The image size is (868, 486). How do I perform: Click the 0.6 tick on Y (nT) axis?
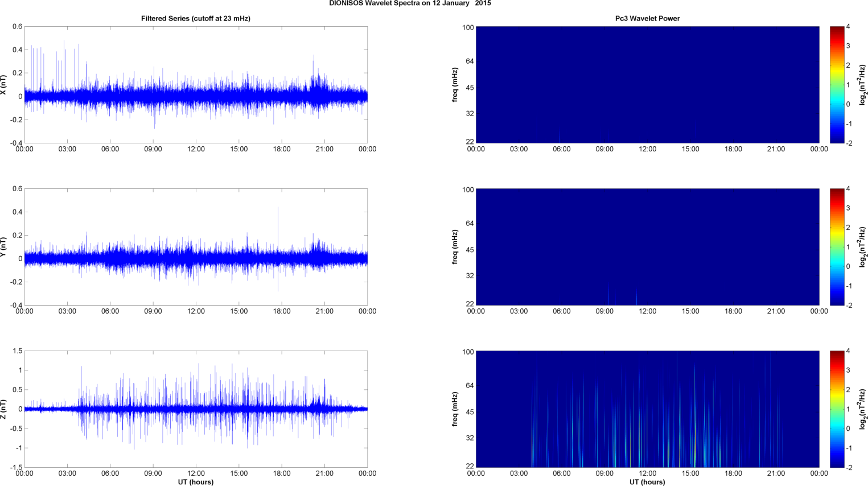pyautogui.click(x=18, y=189)
